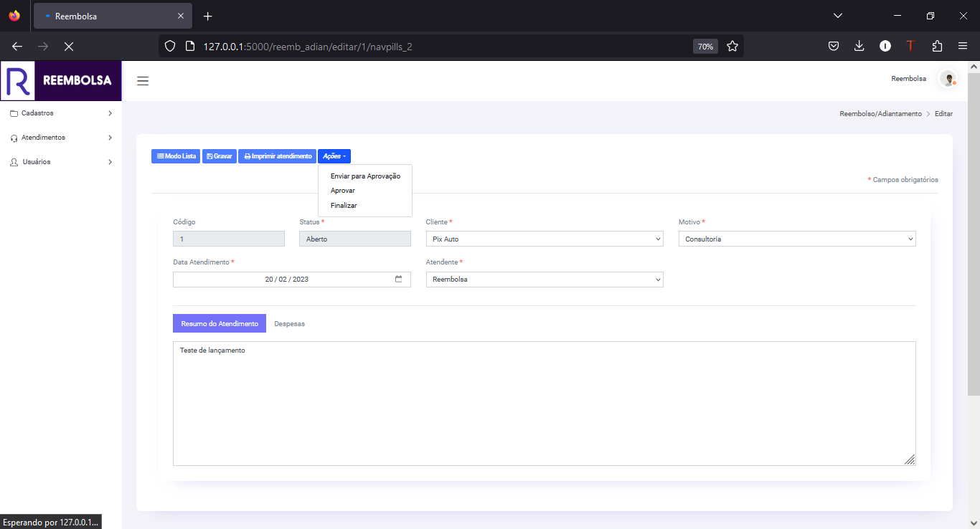This screenshot has height=529, width=980.
Task: Click the Cadastros folder icon
Action: tap(14, 113)
